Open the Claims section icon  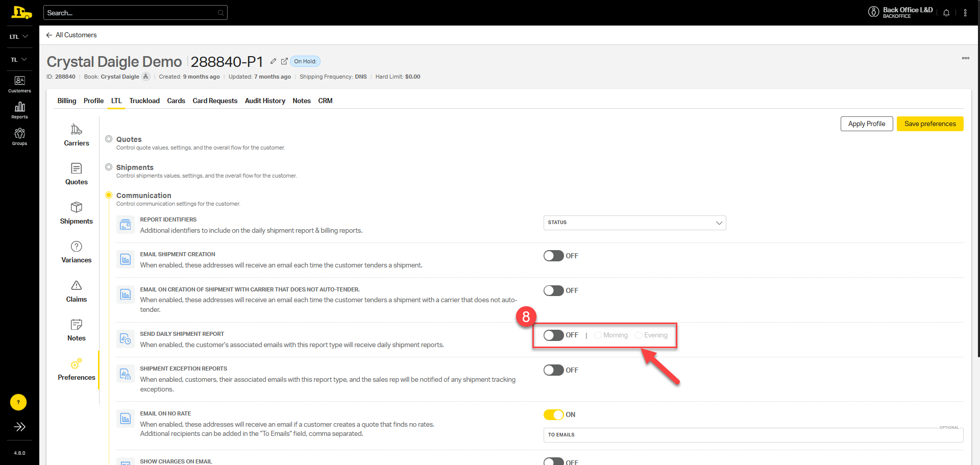tap(77, 285)
